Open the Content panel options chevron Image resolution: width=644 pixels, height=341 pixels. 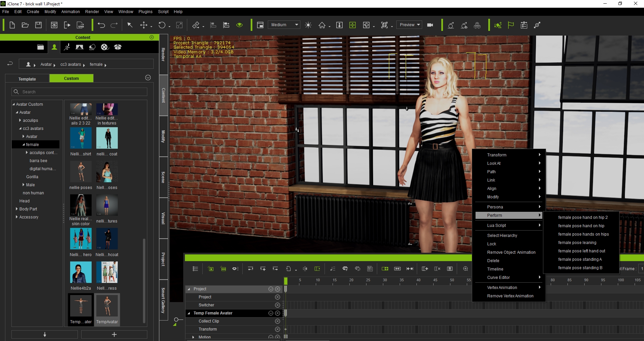click(148, 78)
